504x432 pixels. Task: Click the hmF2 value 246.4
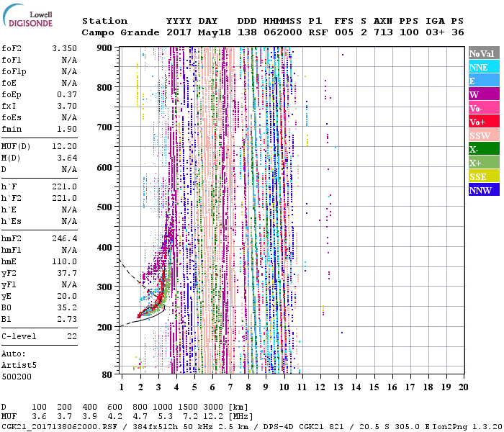pos(64,238)
